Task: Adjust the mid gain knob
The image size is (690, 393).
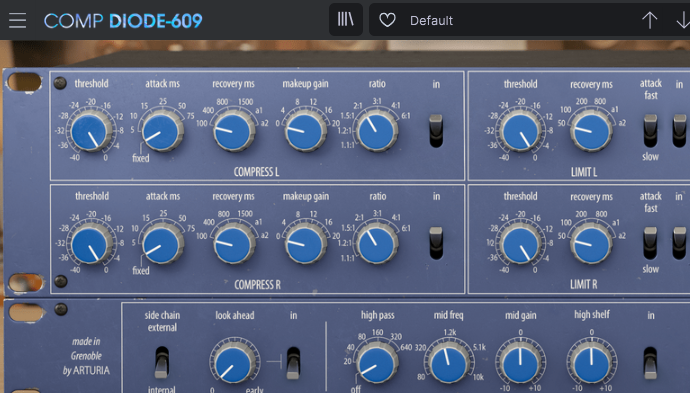Action: pyautogui.click(x=521, y=364)
